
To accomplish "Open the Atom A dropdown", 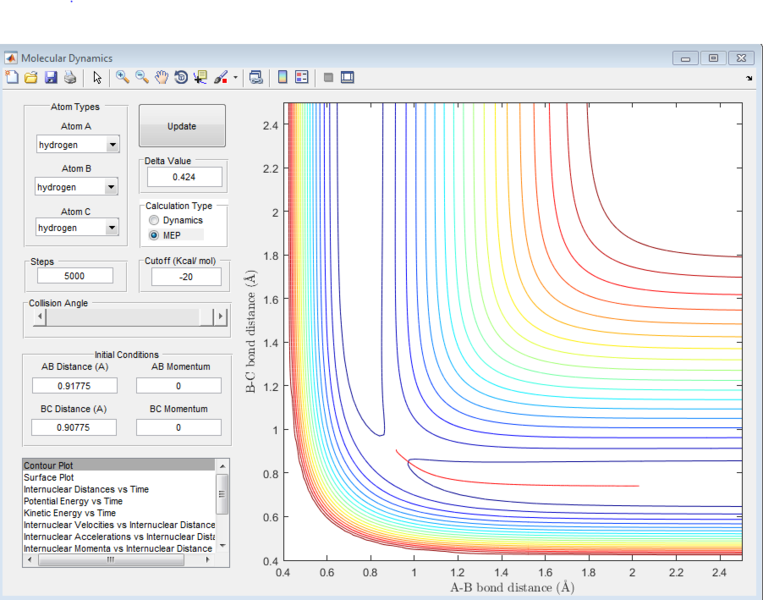I will (x=112, y=145).
